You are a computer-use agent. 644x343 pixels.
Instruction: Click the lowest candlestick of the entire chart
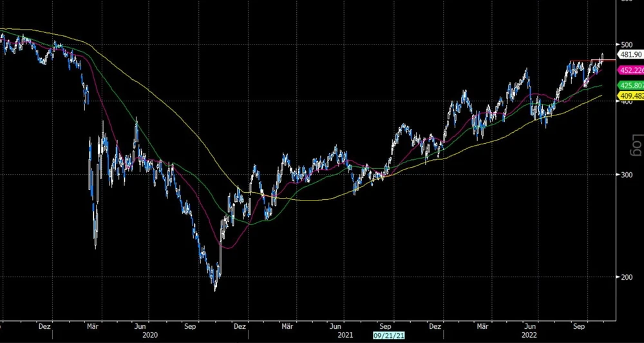pos(216,287)
